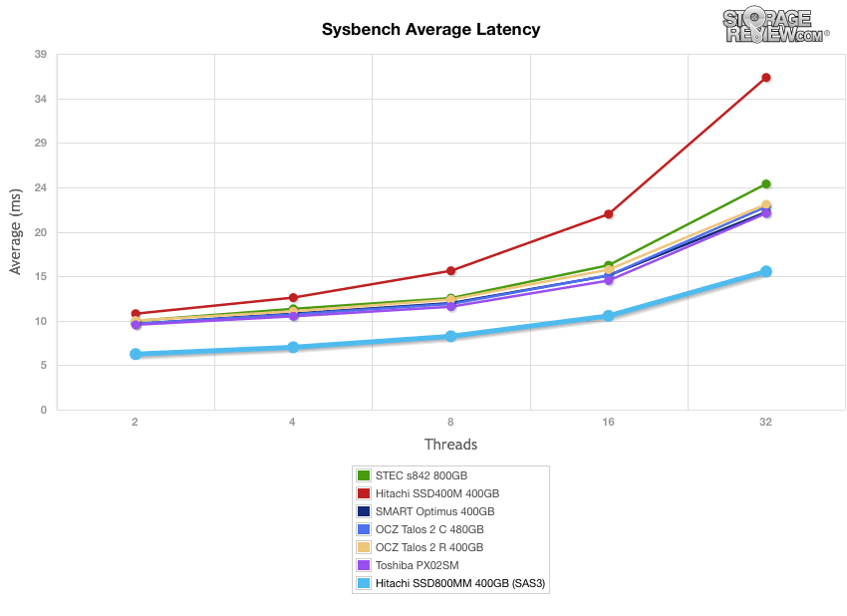847x616 pixels.
Task: Select the "Toshiba PX02SM" legend label
Action: [x=417, y=565]
